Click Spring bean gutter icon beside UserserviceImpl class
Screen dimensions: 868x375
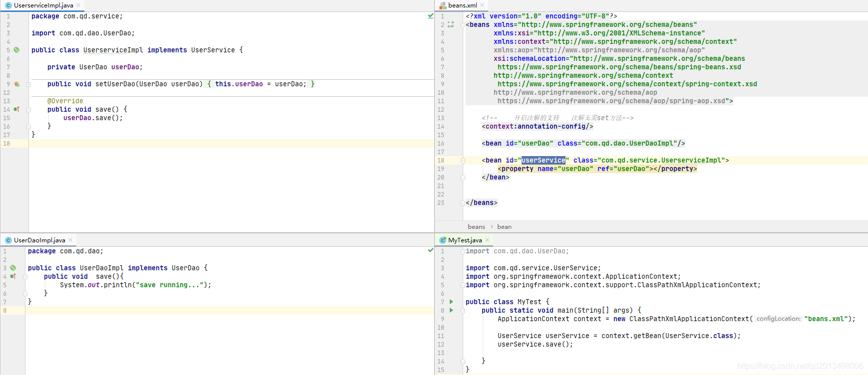click(x=16, y=50)
